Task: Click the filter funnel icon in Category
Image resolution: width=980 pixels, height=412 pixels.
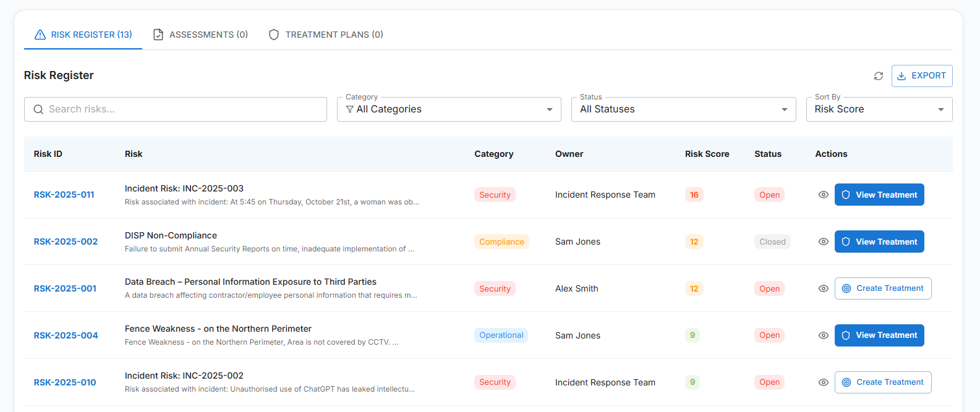Action: 350,109
